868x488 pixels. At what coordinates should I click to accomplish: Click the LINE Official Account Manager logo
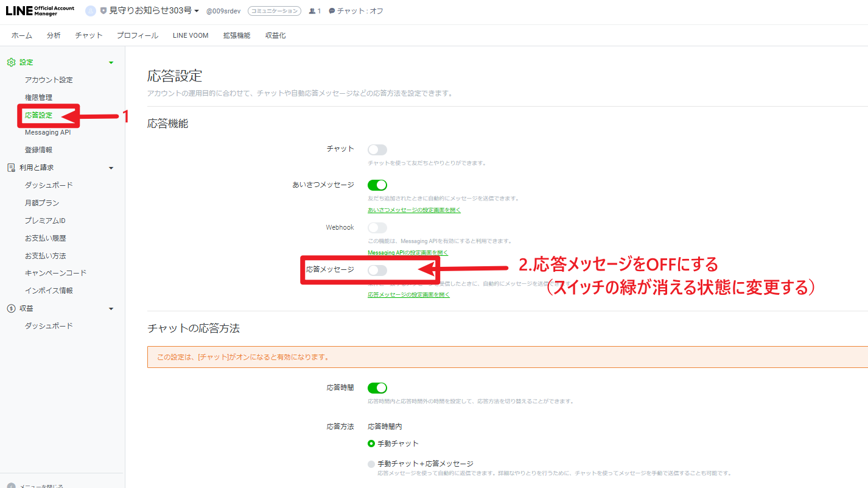pyautogui.click(x=40, y=11)
